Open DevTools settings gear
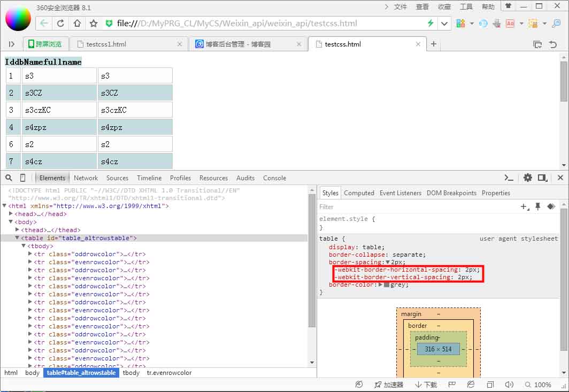Viewport: 569px width, 392px height. pos(528,178)
